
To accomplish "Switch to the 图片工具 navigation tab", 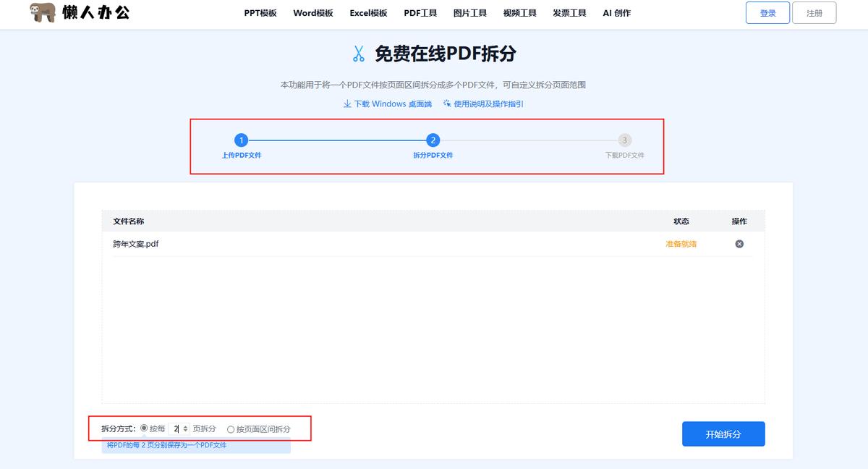I will [469, 12].
